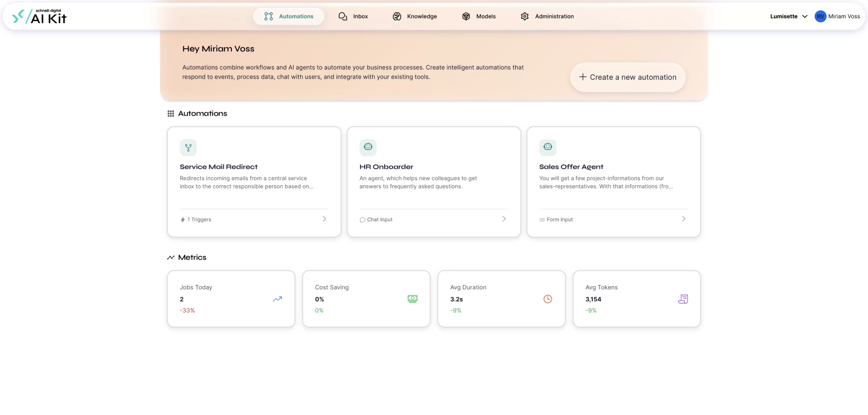This screenshot has height=415, width=868.
Task: Open Miriam Voss profile avatar
Action: click(x=821, y=16)
